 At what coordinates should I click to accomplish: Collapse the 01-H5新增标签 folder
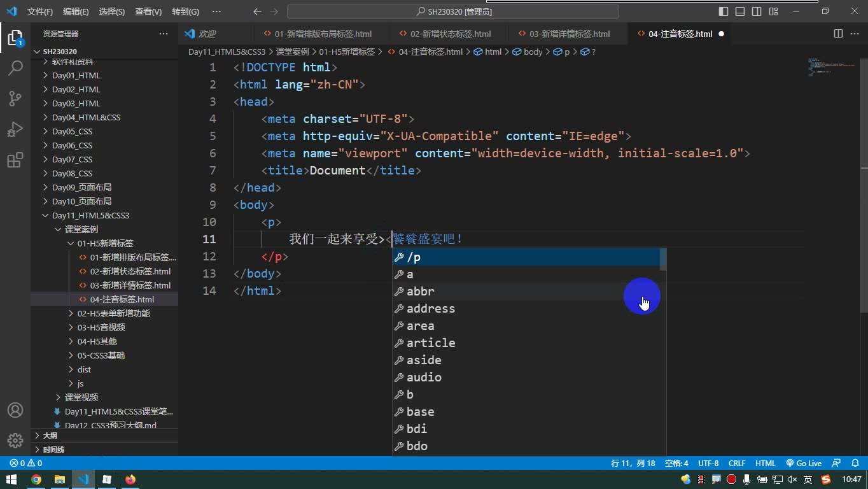pos(105,243)
